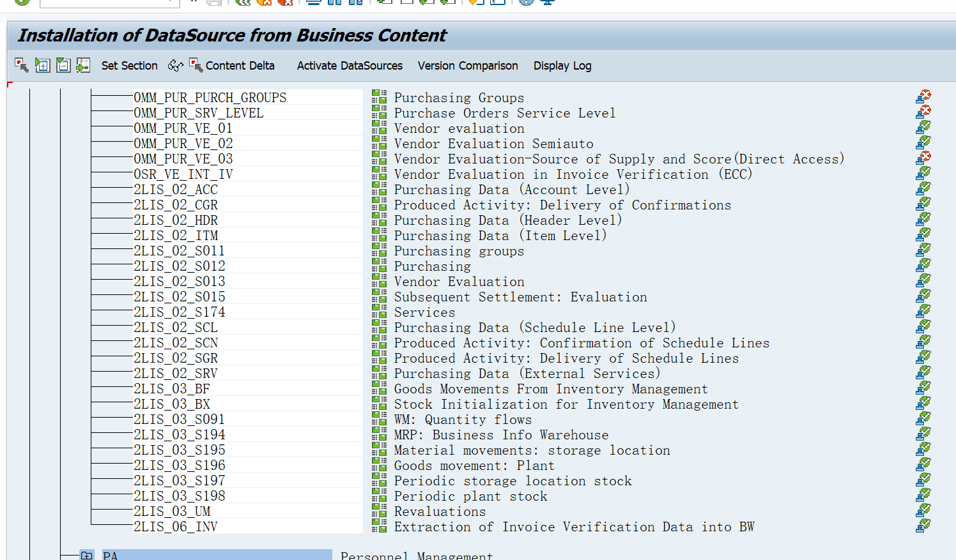Expand the PA Personnel Management node
The width and height of the screenshot is (956, 560).
click(86, 555)
